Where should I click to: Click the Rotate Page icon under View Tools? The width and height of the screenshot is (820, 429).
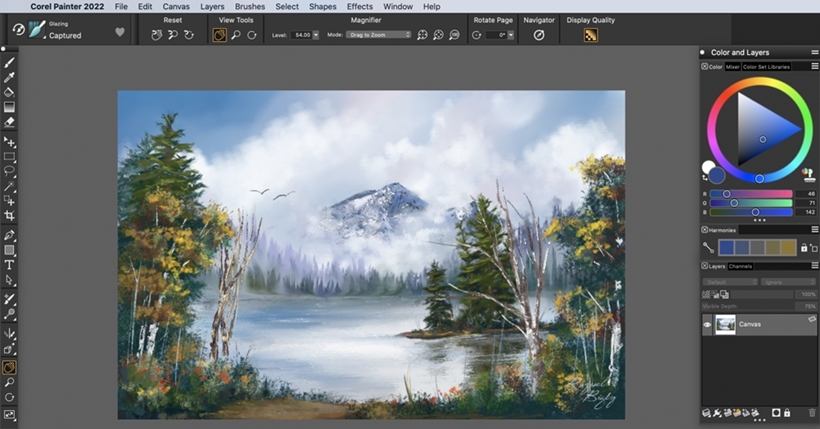coord(252,35)
